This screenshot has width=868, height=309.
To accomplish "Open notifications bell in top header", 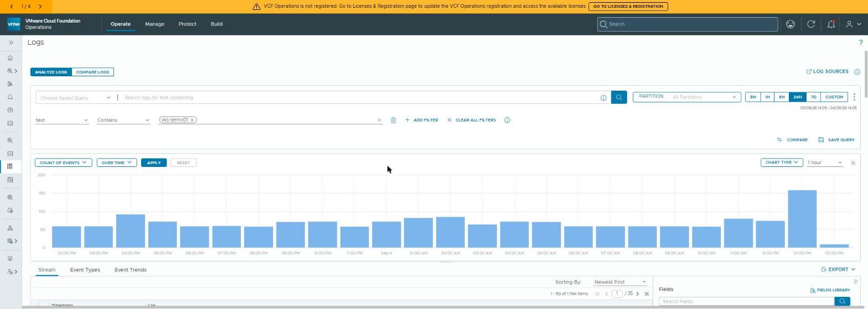I will coord(831,24).
